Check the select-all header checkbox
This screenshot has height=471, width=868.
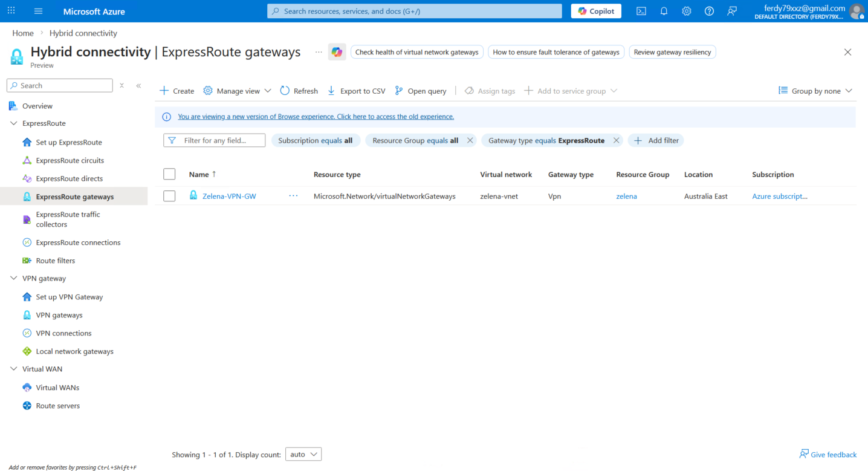(x=169, y=174)
